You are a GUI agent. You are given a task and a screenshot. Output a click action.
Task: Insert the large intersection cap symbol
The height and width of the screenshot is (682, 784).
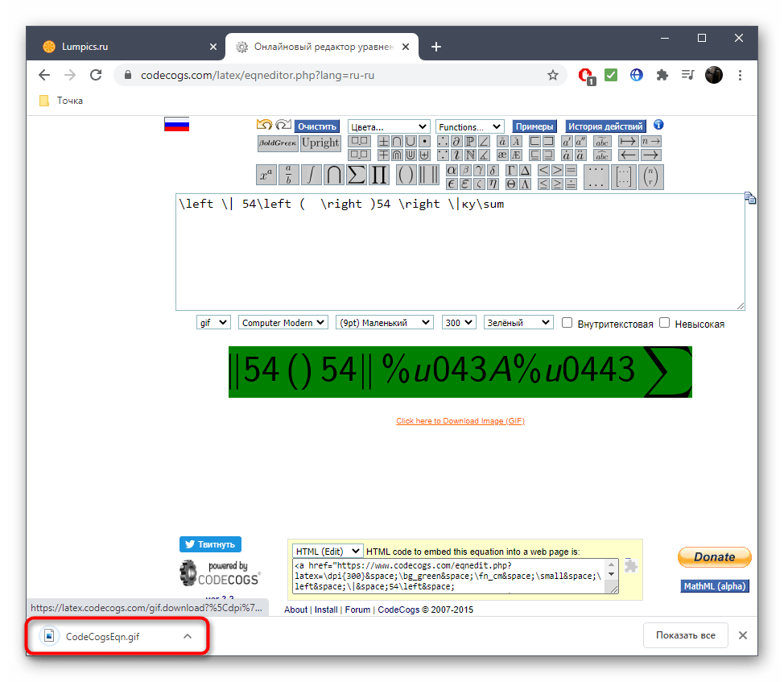pyautogui.click(x=333, y=175)
